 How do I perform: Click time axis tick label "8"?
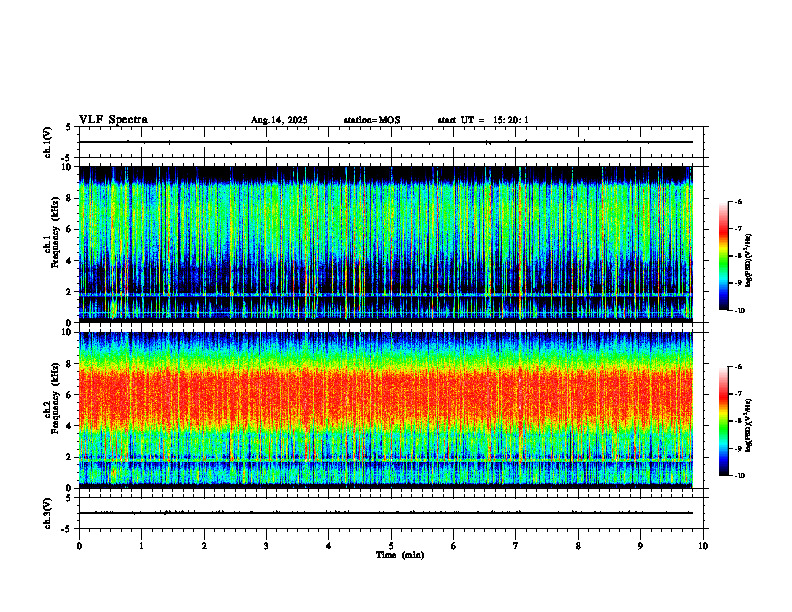click(578, 546)
